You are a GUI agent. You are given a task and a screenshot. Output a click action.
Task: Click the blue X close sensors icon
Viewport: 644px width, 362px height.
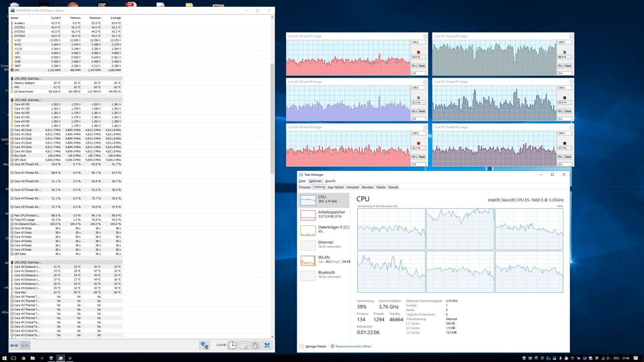click(267, 345)
